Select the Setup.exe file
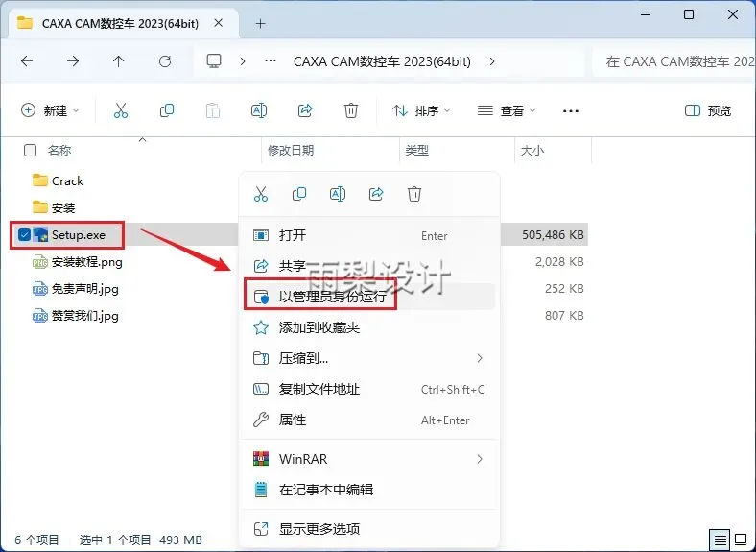Viewport: 756px width, 552px height. tap(69, 235)
